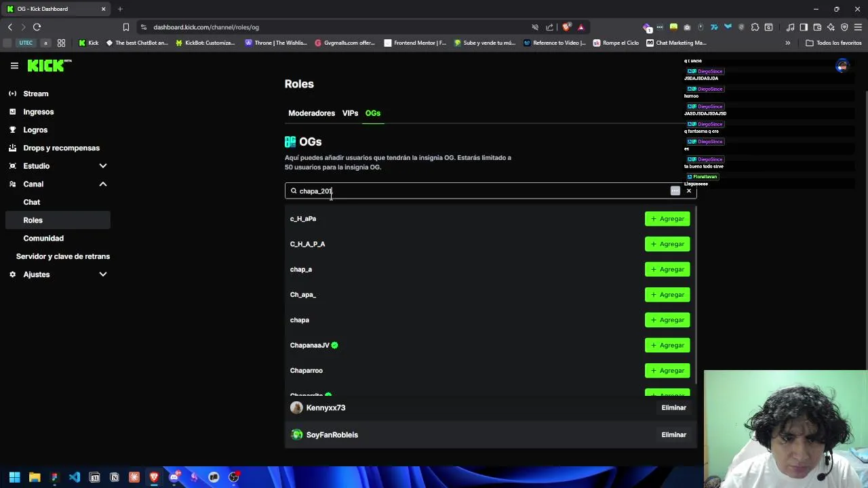868x488 pixels.
Task: Open Drops y recompensas in sidebar
Action: (61, 148)
